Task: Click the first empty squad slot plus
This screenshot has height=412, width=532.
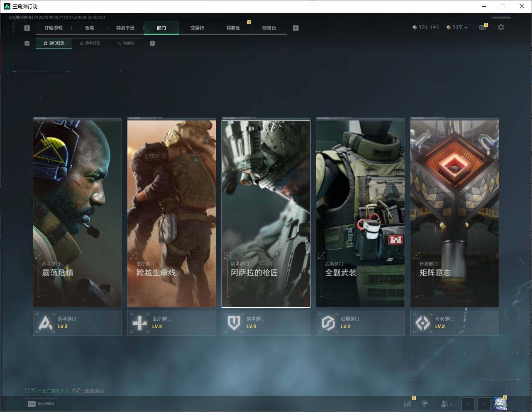Action: 468,404
